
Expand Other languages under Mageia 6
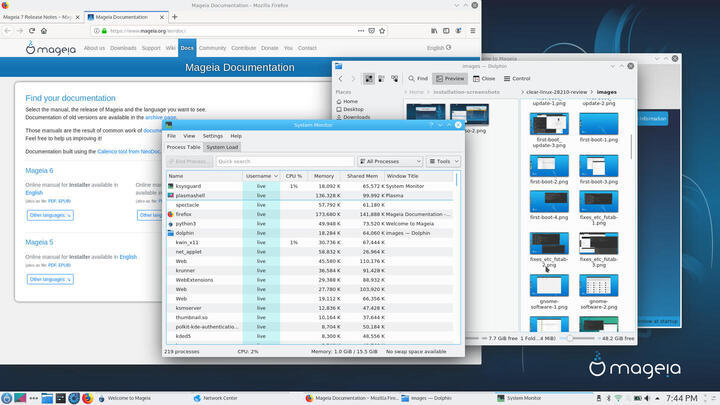[50, 215]
